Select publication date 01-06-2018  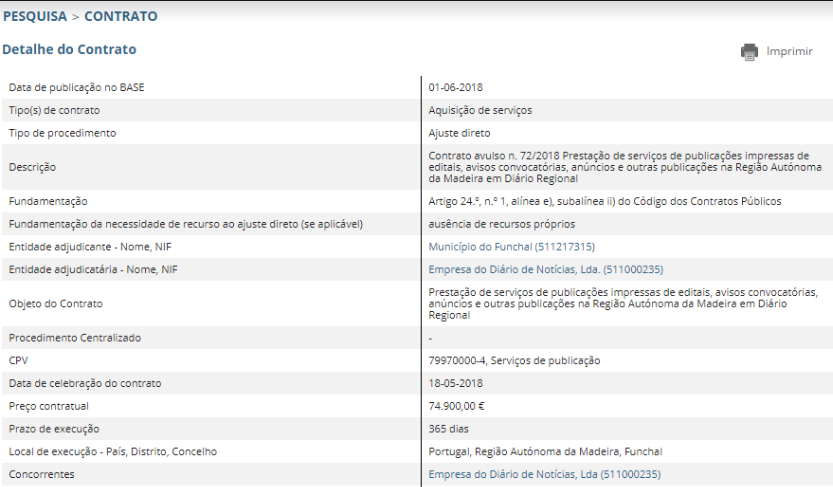coord(455,88)
